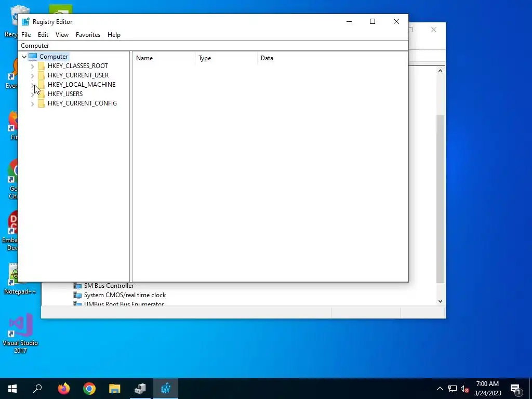Select the Visual Studio 2017 desktop shortcut

(20, 333)
